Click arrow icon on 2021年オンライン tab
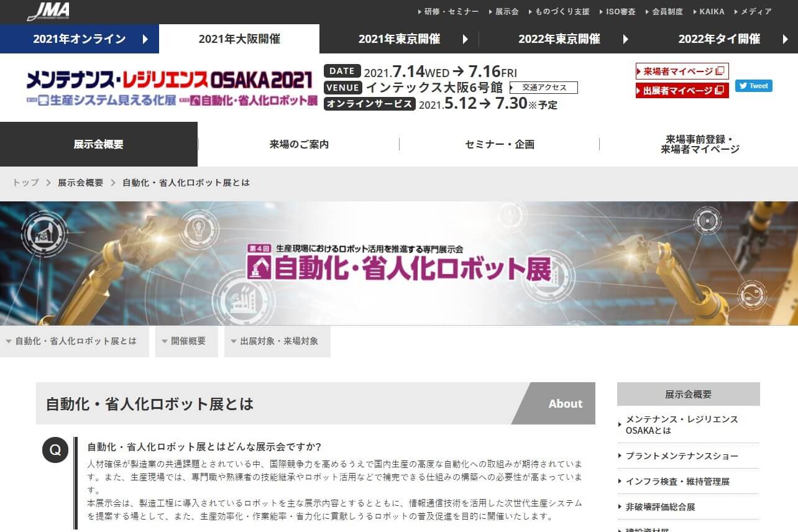This screenshot has width=798, height=532. [145, 39]
